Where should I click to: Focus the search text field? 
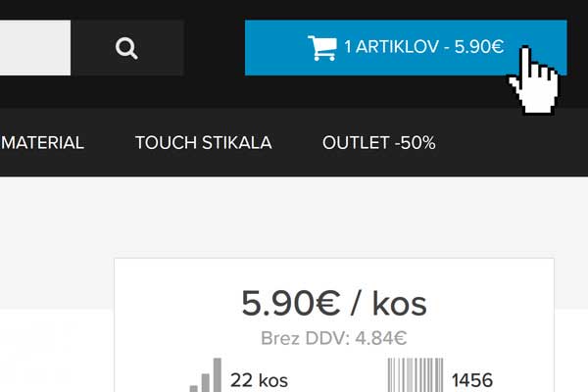point(35,48)
